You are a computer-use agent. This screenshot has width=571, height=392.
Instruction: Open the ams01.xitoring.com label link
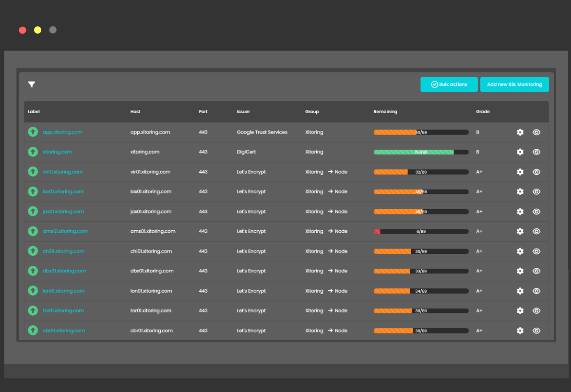click(x=65, y=231)
